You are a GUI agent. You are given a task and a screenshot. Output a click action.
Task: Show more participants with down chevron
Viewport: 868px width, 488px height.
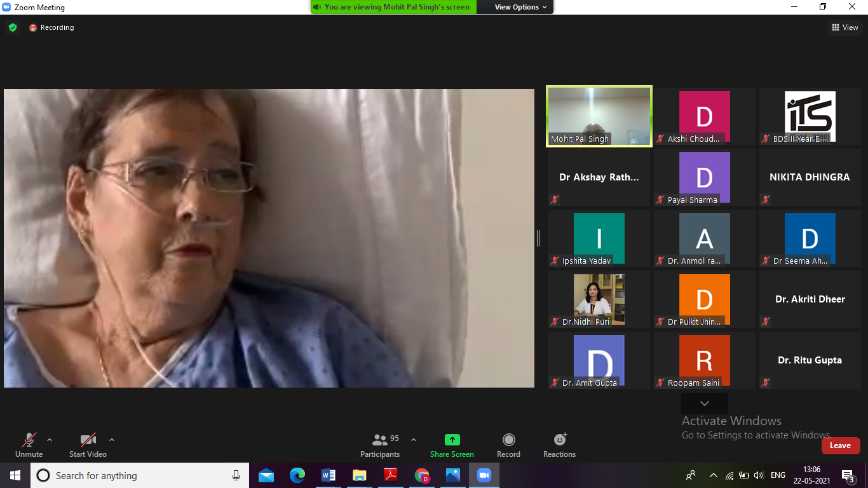pyautogui.click(x=704, y=403)
